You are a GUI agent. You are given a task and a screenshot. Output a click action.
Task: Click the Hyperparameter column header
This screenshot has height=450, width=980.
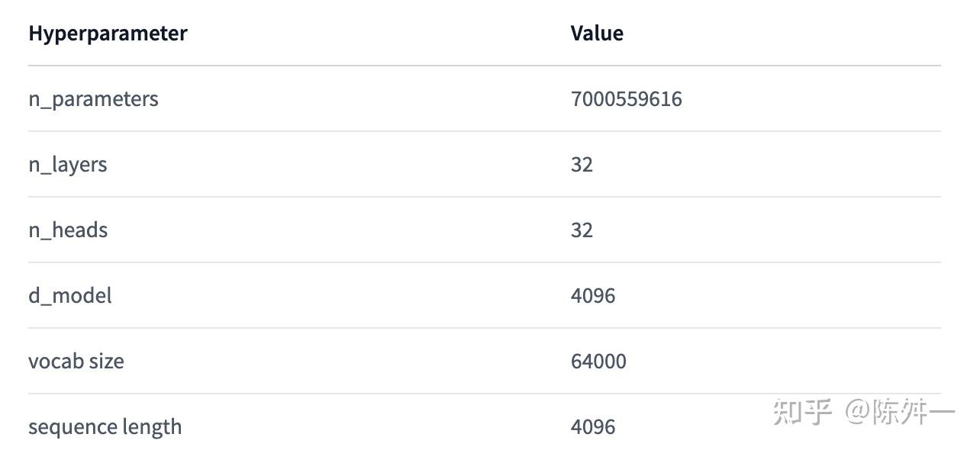[x=108, y=34]
